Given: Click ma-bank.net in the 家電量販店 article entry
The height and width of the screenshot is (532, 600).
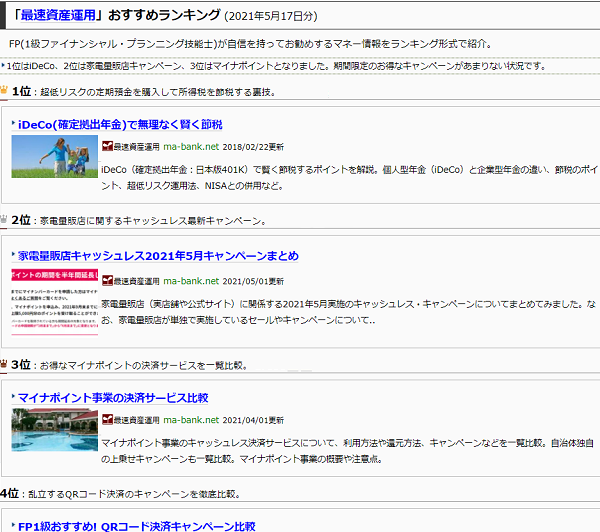Looking at the screenshot, I should pos(191,281).
